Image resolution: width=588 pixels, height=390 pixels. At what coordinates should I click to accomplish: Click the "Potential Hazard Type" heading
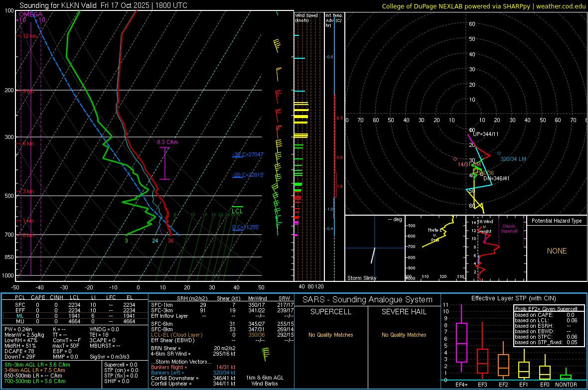[557, 221]
